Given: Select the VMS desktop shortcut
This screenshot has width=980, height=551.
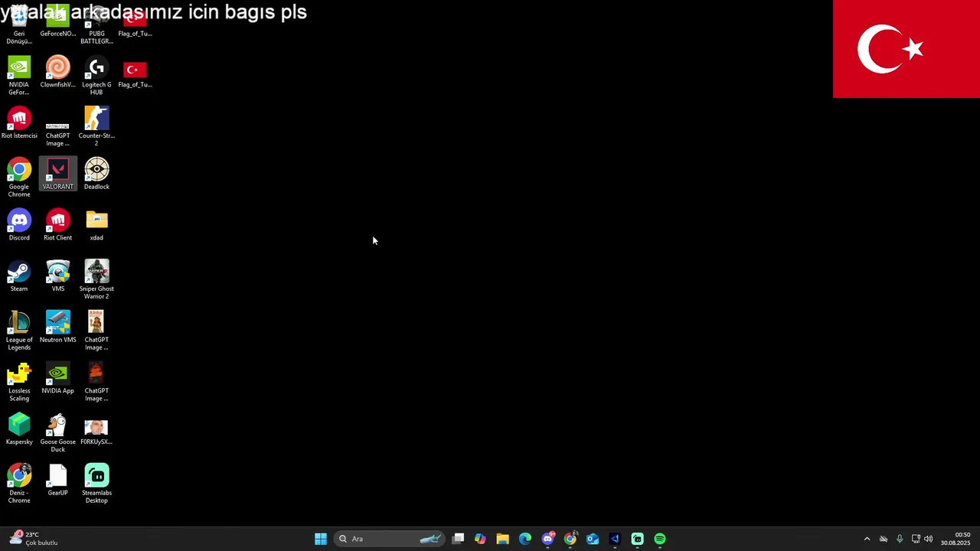Looking at the screenshot, I should pyautogui.click(x=57, y=276).
